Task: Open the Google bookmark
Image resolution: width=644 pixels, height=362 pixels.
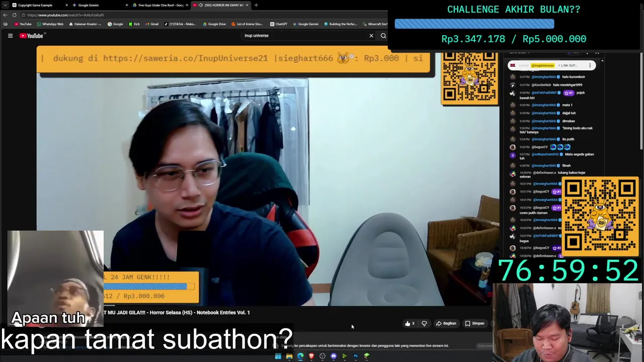Action: coord(115,24)
